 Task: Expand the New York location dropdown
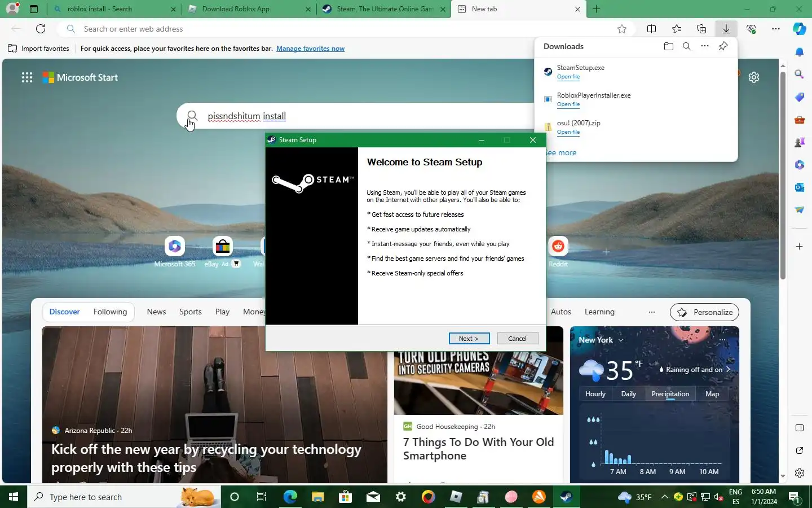point(621,340)
